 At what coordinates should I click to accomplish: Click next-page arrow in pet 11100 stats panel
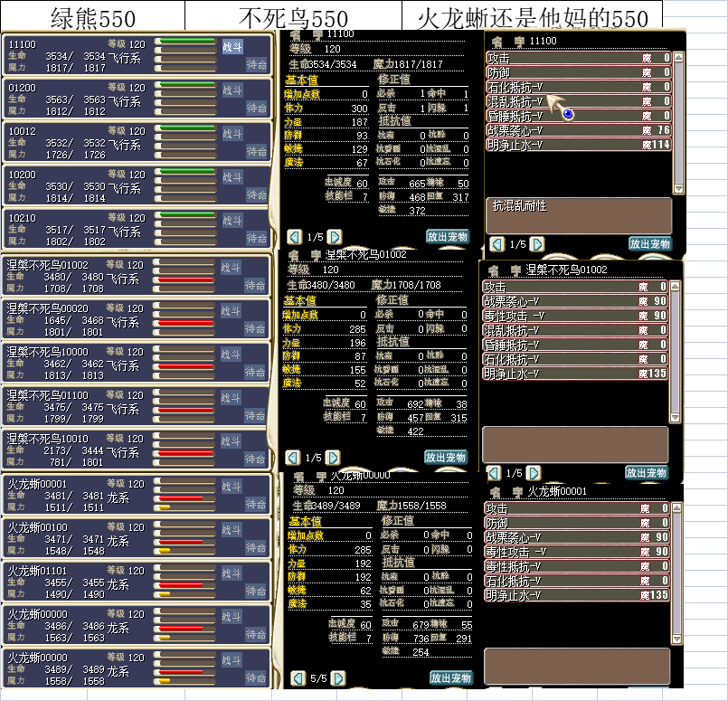(335, 236)
